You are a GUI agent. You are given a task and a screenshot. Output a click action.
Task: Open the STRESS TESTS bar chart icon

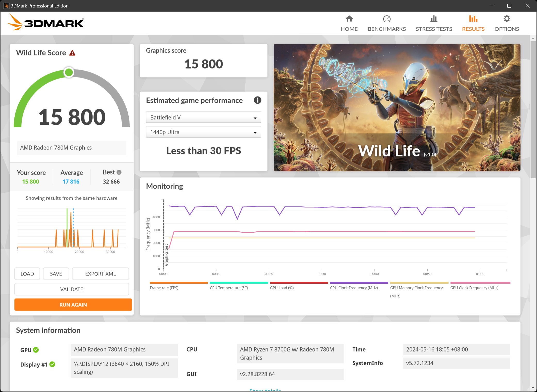pos(434,19)
